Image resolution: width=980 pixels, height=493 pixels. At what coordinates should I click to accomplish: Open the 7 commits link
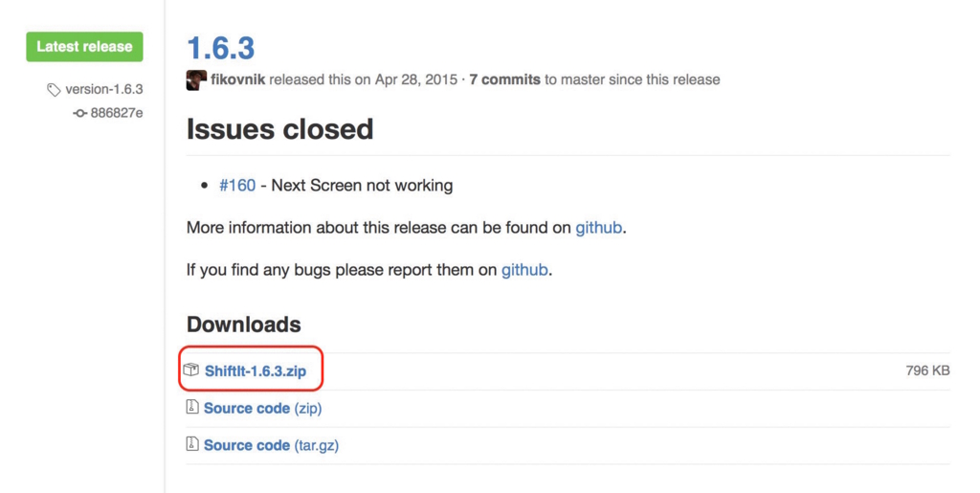tap(505, 80)
